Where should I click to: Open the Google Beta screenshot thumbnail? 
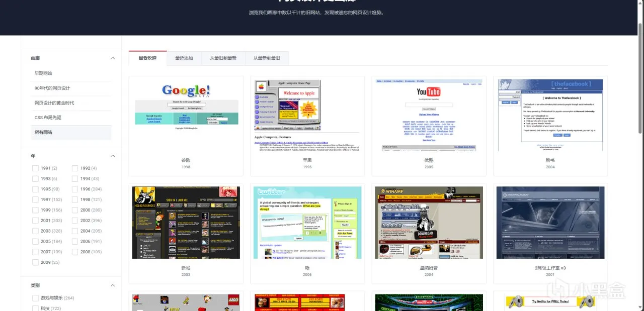[186, 115]
